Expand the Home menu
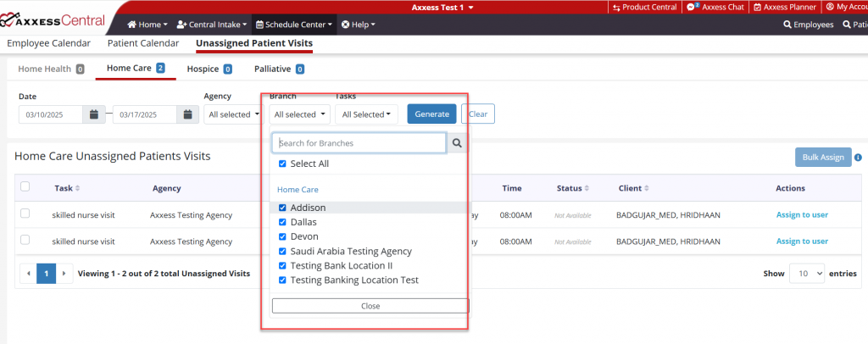The height and width of the screenshot is (344, 868). pyautogui.click(x=147, y=25)
